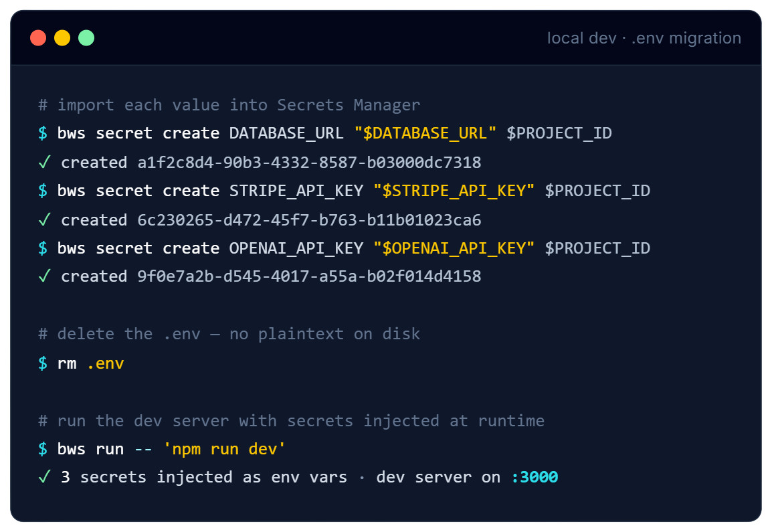Click the "$DATABASE_URL" yellow string
This screenshot has width=770, height=532.
tap(425, 133)
